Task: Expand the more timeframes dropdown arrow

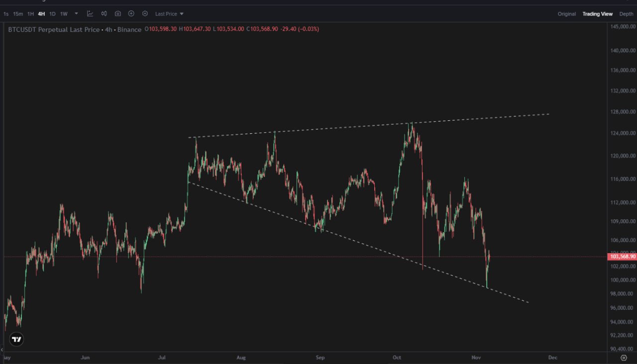Action: coord(76,14)
